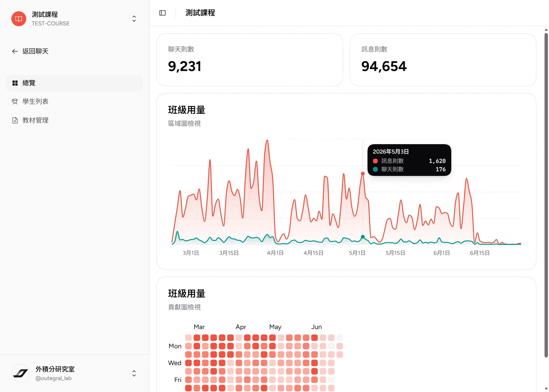549x392 pixels.
Task: Click the May month label in heatmap
Action: (275, 327)
